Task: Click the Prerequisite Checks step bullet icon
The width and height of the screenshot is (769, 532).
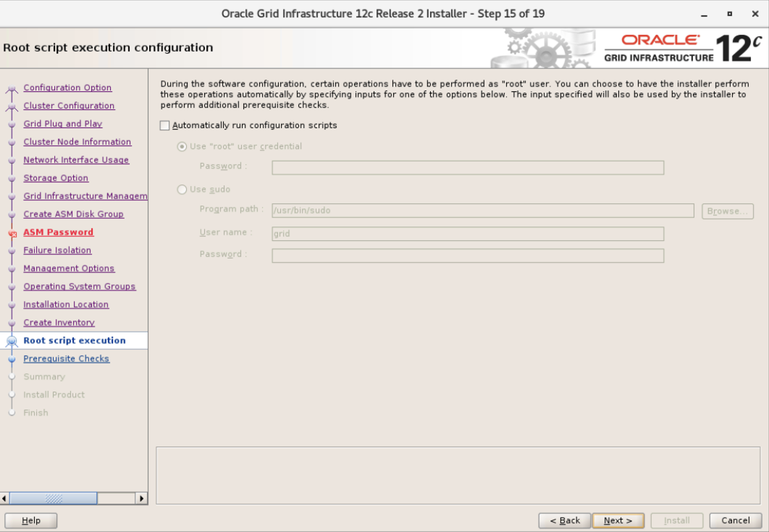Action: [12, 360]
